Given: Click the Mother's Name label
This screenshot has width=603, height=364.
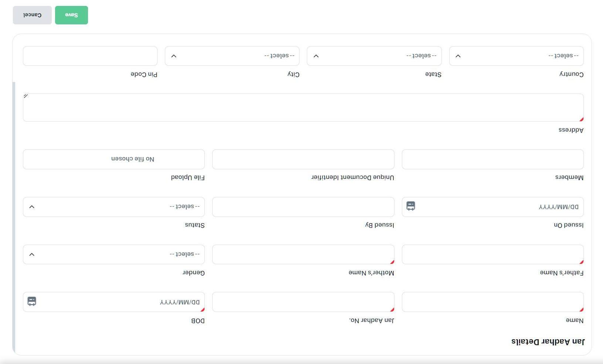Looking at the screenshot, I should click(x=371, y=273).
